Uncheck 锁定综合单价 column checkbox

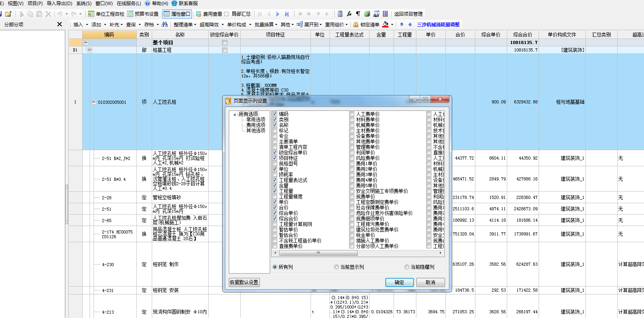point(275,153)
